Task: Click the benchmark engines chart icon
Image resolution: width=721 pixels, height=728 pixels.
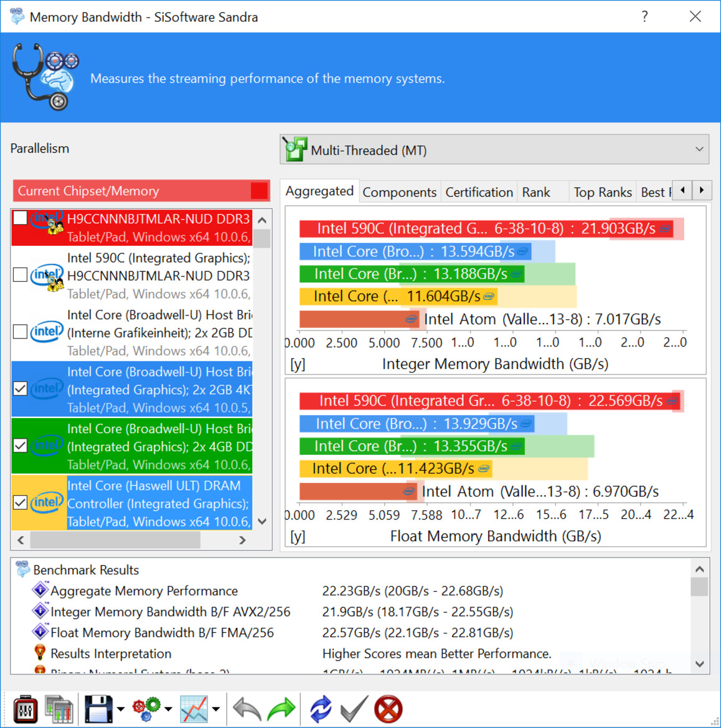Action: (59, 709)
